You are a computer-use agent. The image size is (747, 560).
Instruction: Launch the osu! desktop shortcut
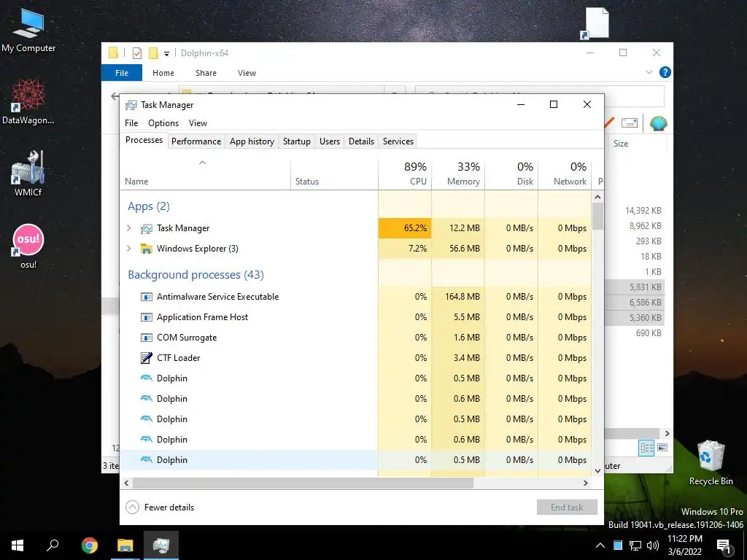28,246
